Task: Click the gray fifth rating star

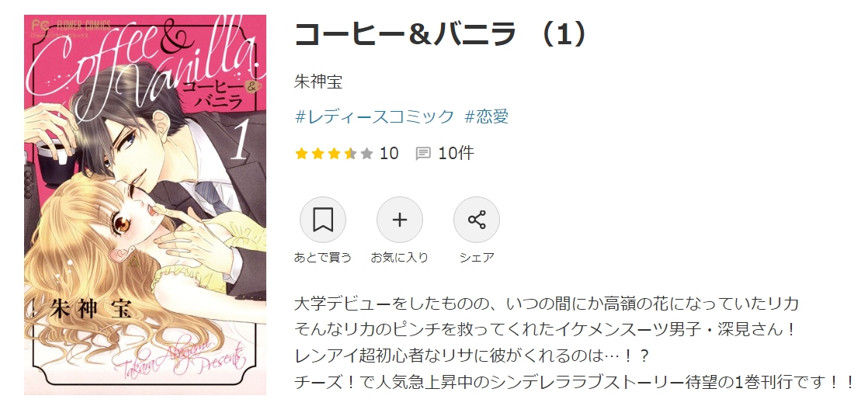Action: (x=366, y=153)
